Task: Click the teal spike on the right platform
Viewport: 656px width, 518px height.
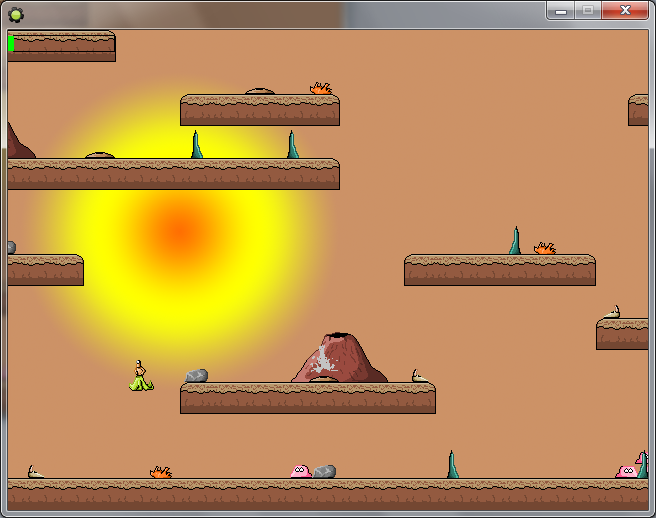Action: (x=515, y=241)
